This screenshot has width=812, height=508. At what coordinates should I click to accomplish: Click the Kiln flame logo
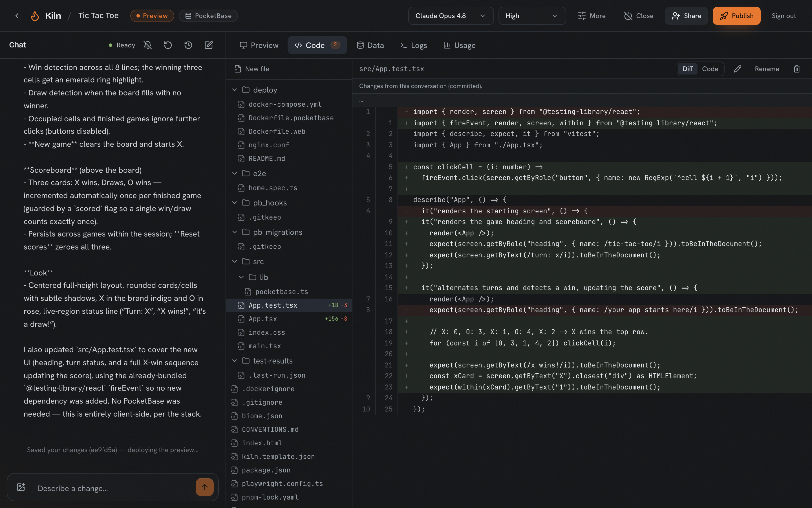click(35, 16)
